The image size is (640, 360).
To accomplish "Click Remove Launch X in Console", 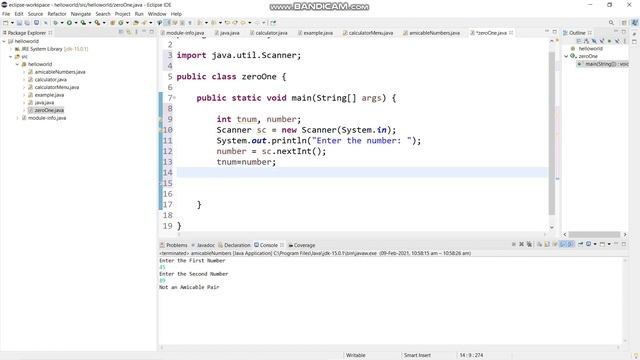I will (x=521, y=244).
